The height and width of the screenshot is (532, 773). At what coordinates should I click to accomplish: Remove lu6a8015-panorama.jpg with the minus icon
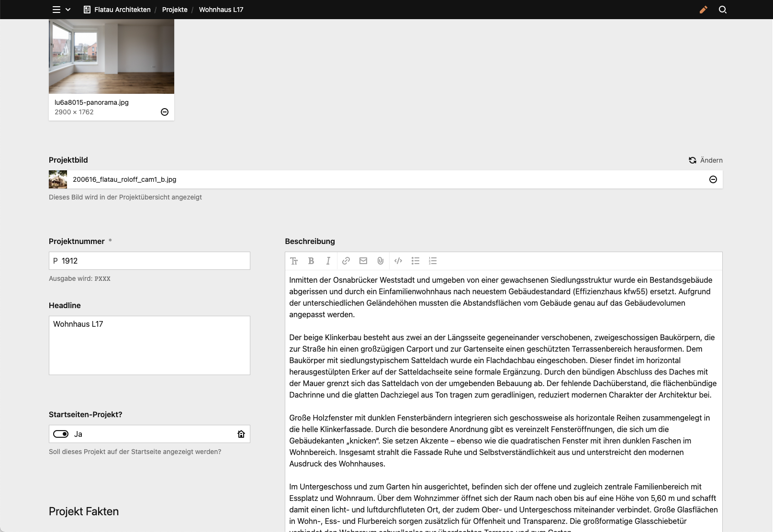pyautogui.click(x=165, y=111)
